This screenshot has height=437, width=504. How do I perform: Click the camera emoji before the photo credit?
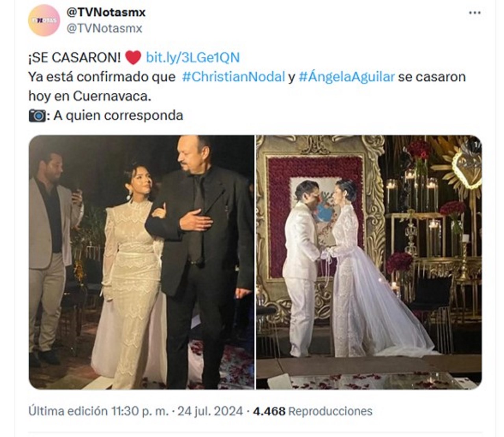tap(37, 116)
